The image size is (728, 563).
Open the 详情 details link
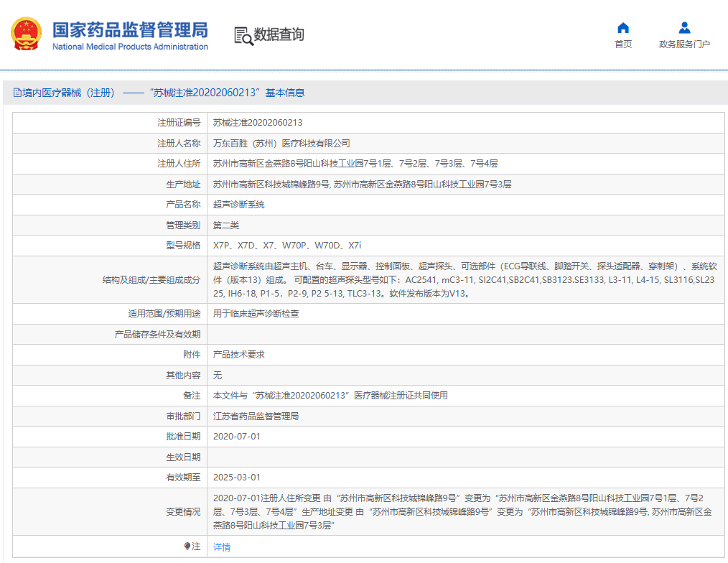(x=221, y=546)
